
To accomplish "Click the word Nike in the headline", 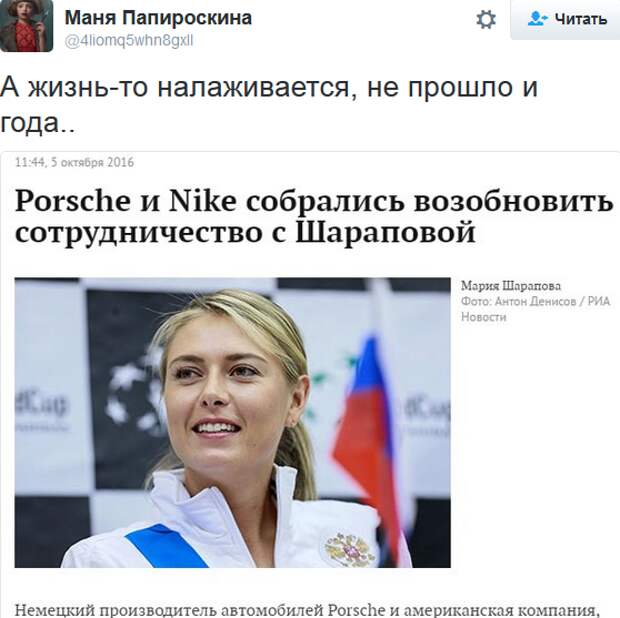I will point(202,200).
